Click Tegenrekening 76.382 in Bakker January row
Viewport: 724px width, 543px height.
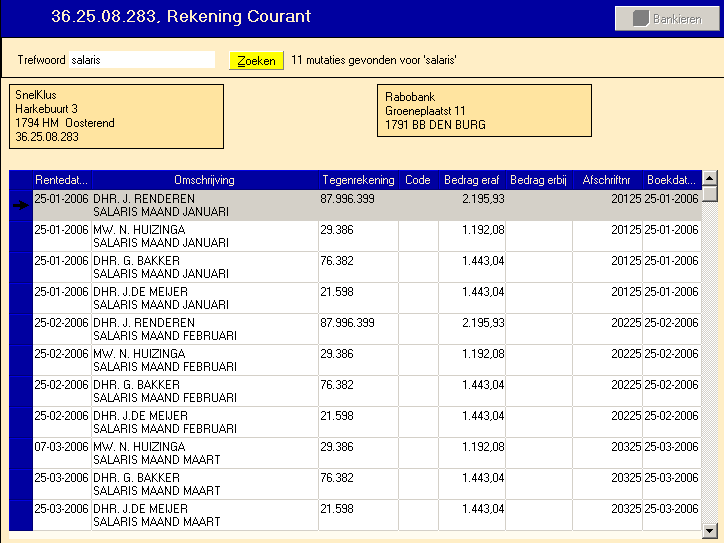click(337, 260)
